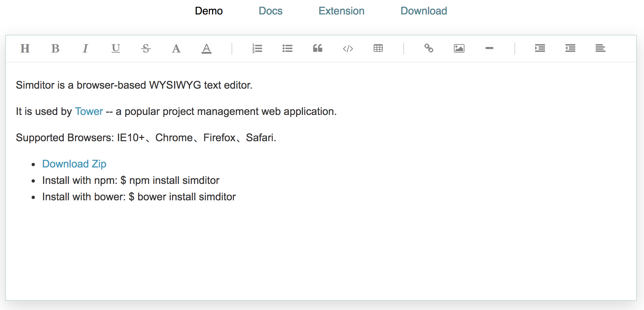This screenshot has width=644, height=310.
Task: Open the Download Zip link
Action: pyautogui.click(x=74, y=164)
